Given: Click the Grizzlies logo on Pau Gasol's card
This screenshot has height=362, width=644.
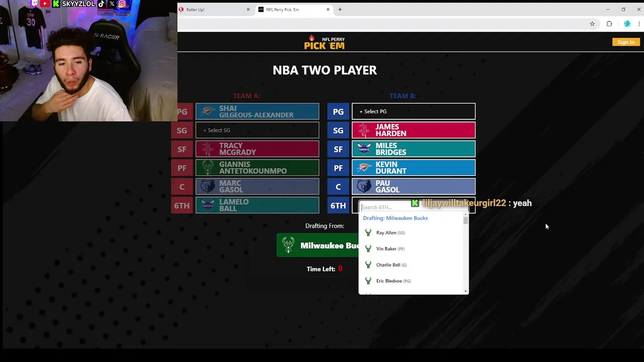Looking at the screenshot, I should coord(364,187).
